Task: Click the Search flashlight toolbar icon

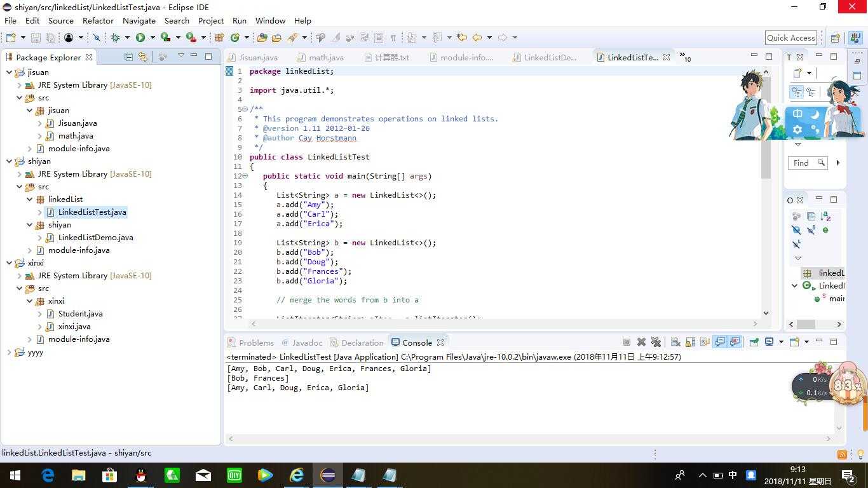Action: [x=294, y=37]
